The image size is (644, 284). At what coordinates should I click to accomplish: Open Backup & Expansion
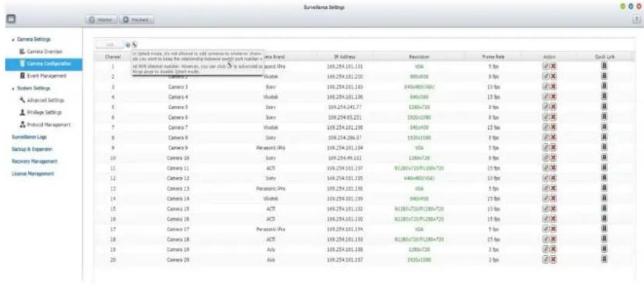click(32, 148)
